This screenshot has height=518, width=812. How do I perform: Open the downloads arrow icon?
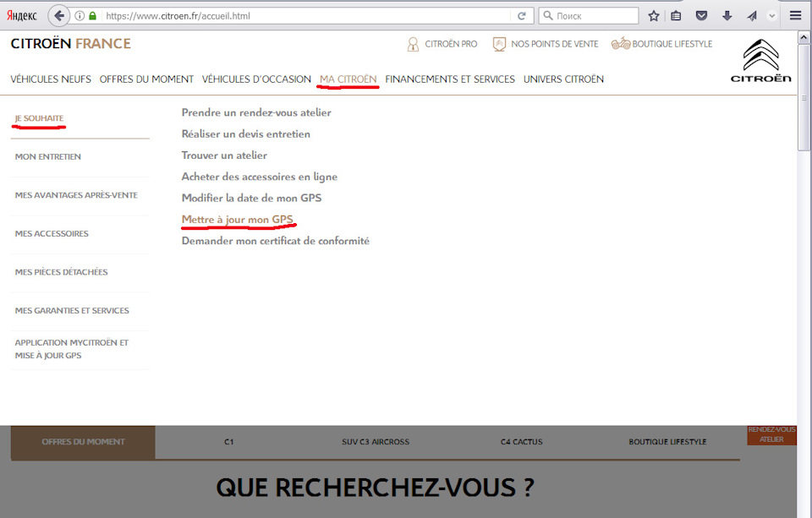click(727, 16)
